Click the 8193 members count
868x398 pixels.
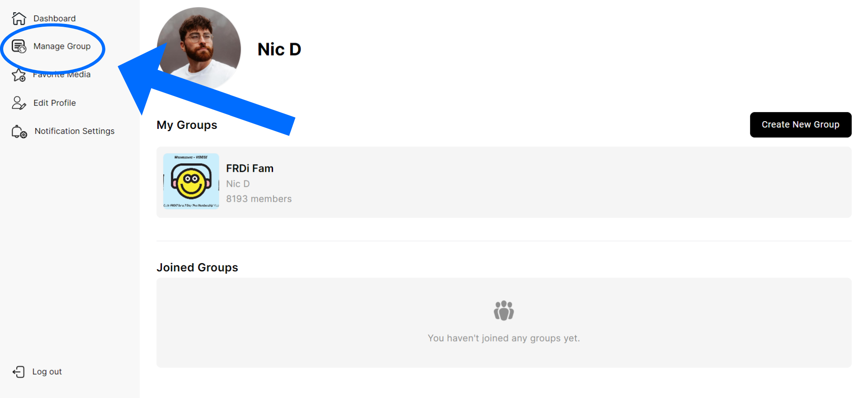[259, 199]
